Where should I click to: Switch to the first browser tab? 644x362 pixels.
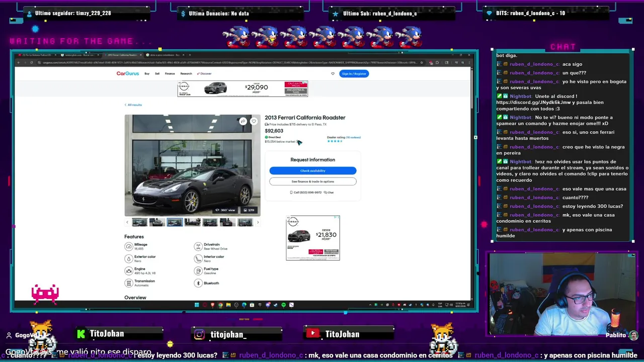pyautogui.click(x=36, y=55)
